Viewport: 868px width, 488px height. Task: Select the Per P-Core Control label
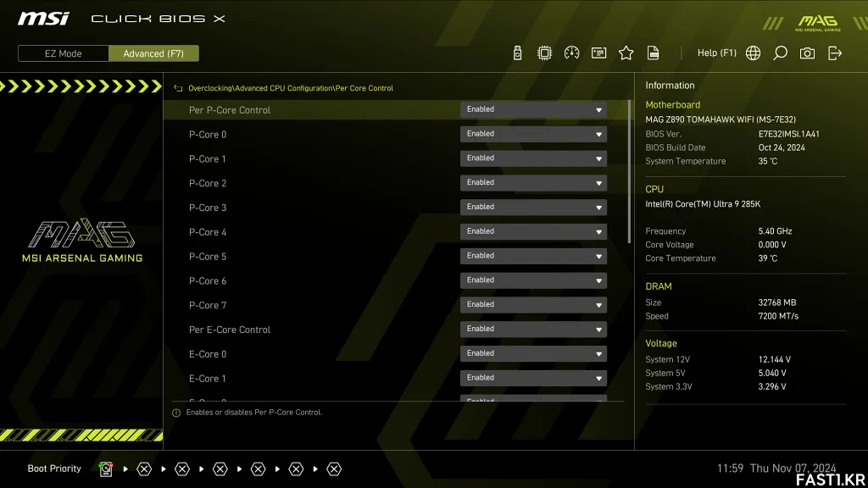pos(229,110)
